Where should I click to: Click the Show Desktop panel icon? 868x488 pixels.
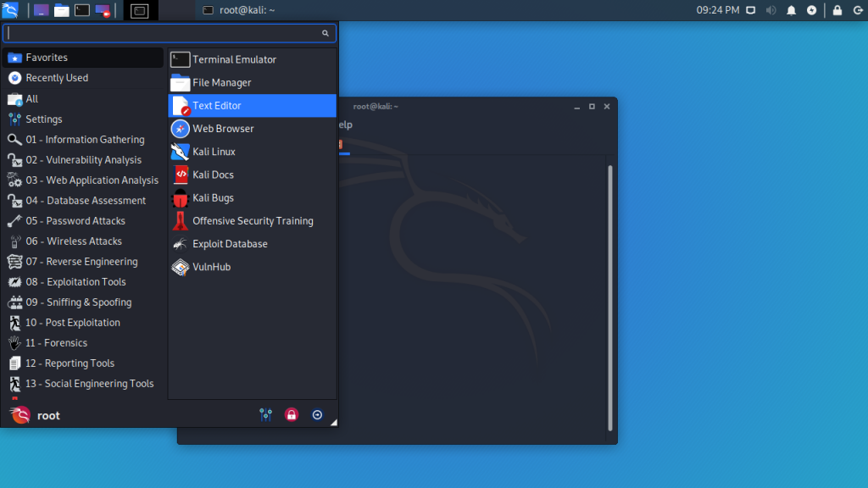coord(41,10)
